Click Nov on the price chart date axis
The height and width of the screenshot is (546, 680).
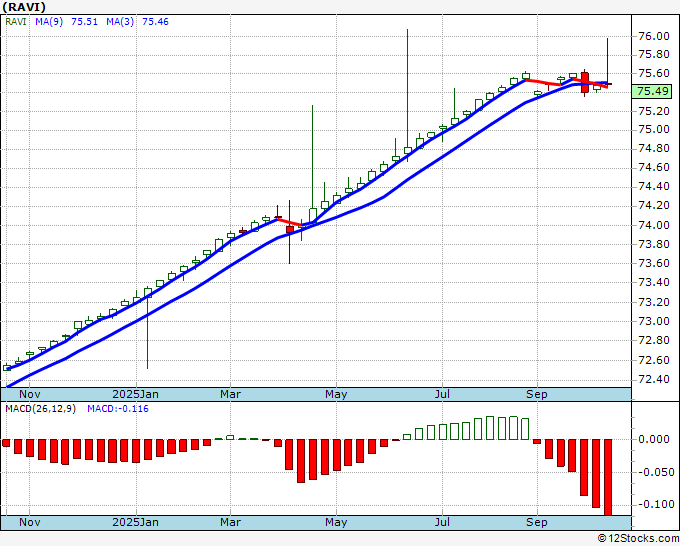click(x=30, y=394)
